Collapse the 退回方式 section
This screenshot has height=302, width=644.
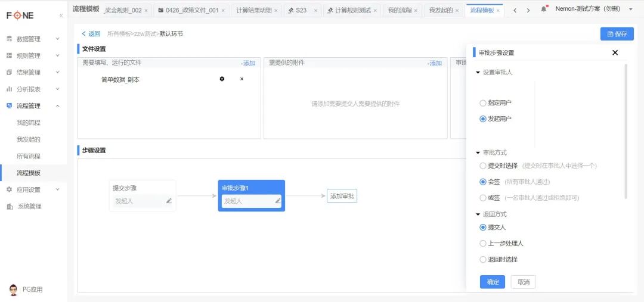pos(478,214)
